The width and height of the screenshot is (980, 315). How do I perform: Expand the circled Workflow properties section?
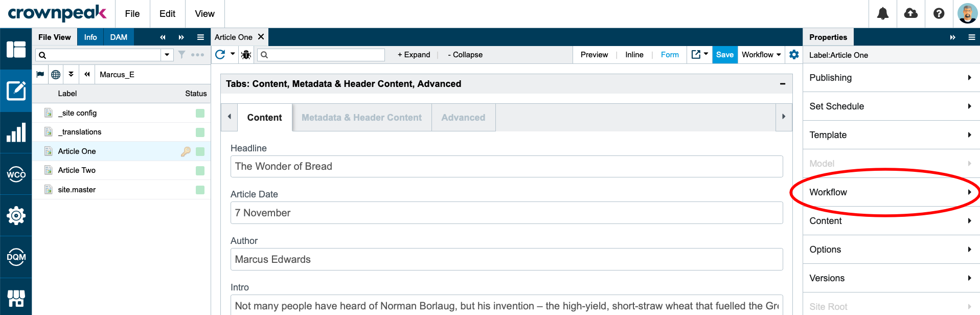(x=891, y=192)
